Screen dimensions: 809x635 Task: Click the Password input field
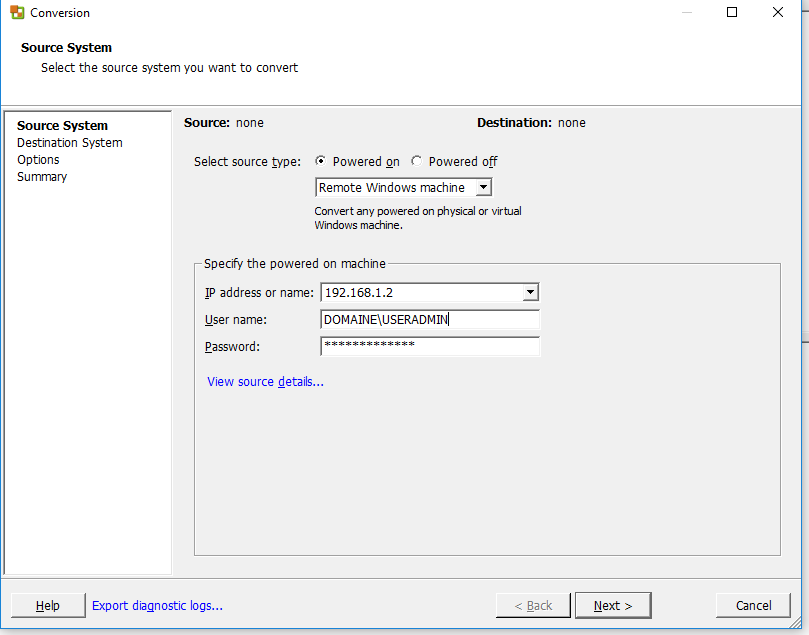430,346
